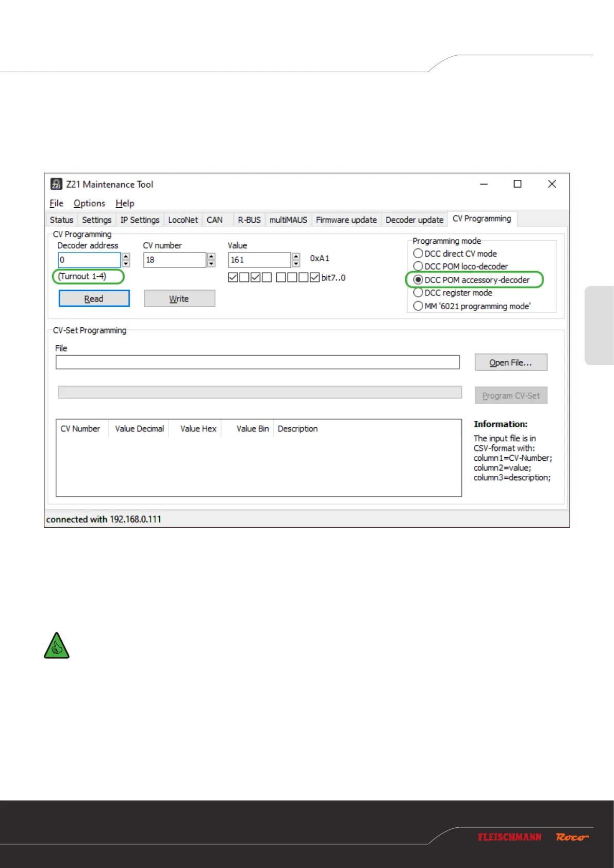Check the bit 2 checkbox
The width and height of the screenshot is (614, 868).
point(292,278)
